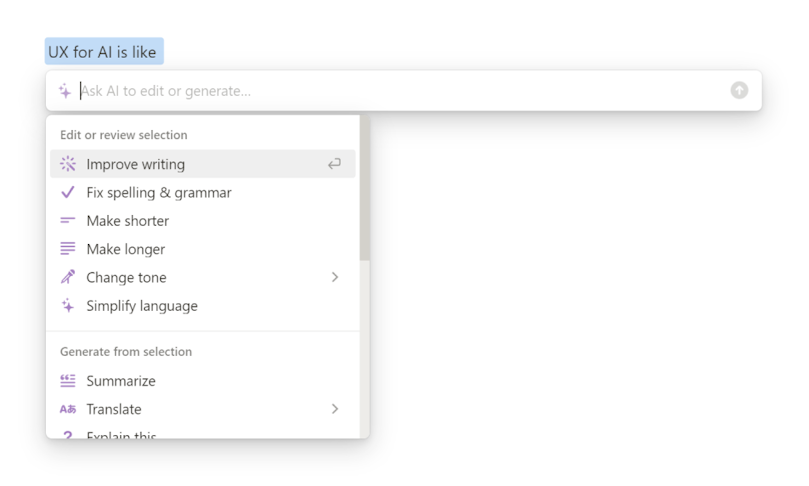Screen dimensions: 809x486
Task: Click the enter arrow next to Improve writing
Action: 334,164
